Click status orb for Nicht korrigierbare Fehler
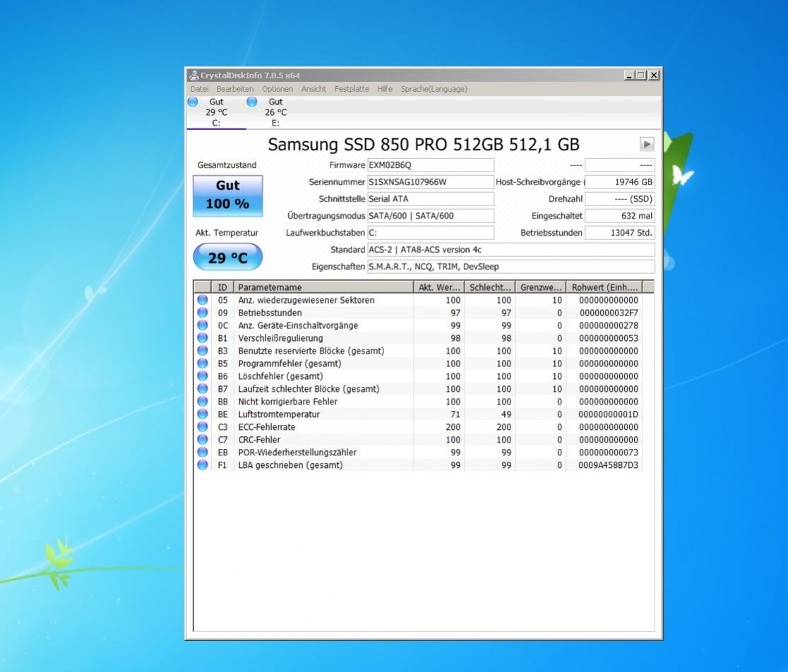This screenshot has width=788, height=672. [203, 401]
